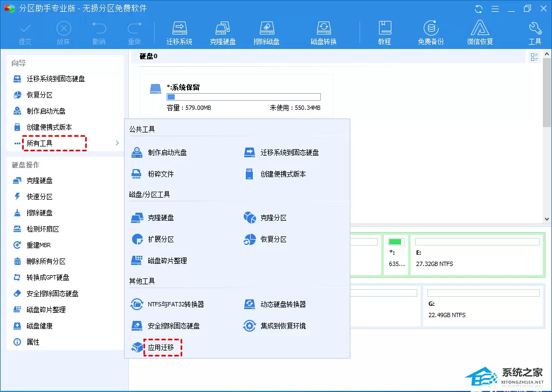The image size is (552, 392).
Task: Click the scrollbar down arrow in disk panel
Action: pyautogui.click(x=547, y=219)
